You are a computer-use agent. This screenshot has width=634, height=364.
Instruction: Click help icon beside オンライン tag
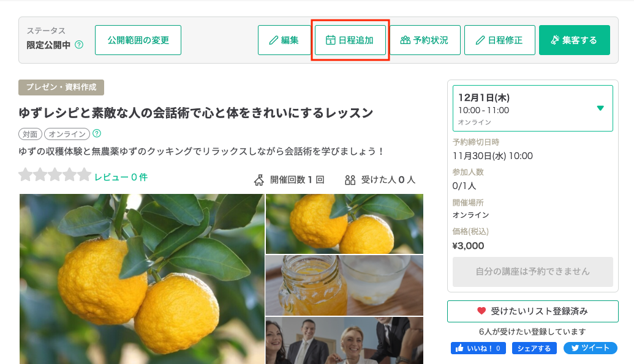[97, 133]
